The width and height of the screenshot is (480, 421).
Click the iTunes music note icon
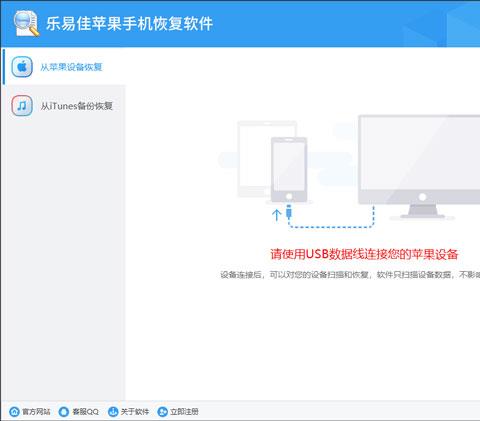(22, 106)
